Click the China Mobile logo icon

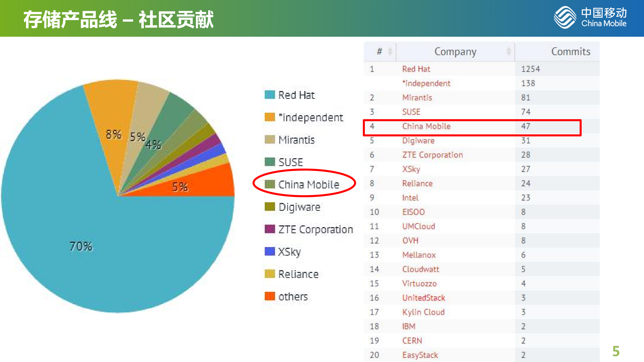[x=565, y=18]
